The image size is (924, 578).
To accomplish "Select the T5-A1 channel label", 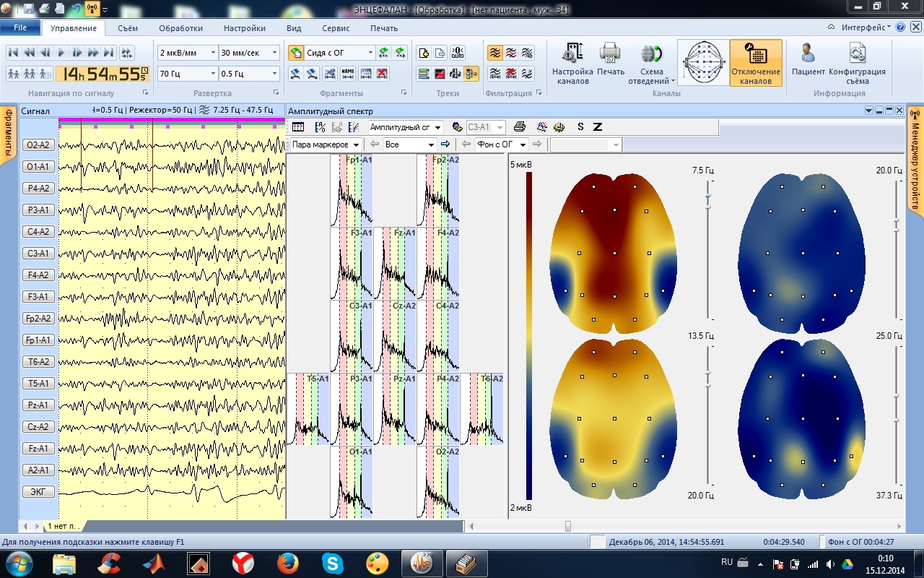I will coord(38,383).
